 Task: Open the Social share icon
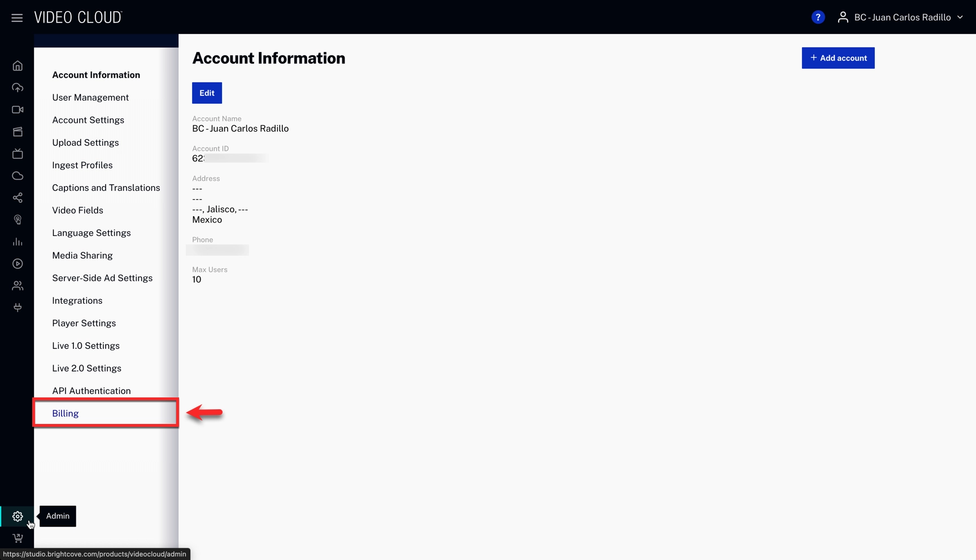click(18, 198)
